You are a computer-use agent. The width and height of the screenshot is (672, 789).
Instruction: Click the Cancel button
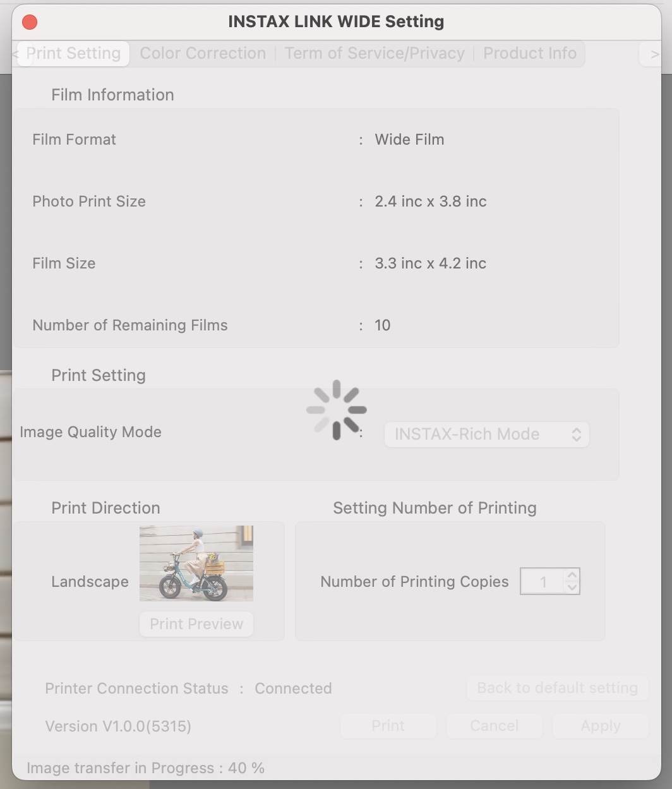coord(494,726)
